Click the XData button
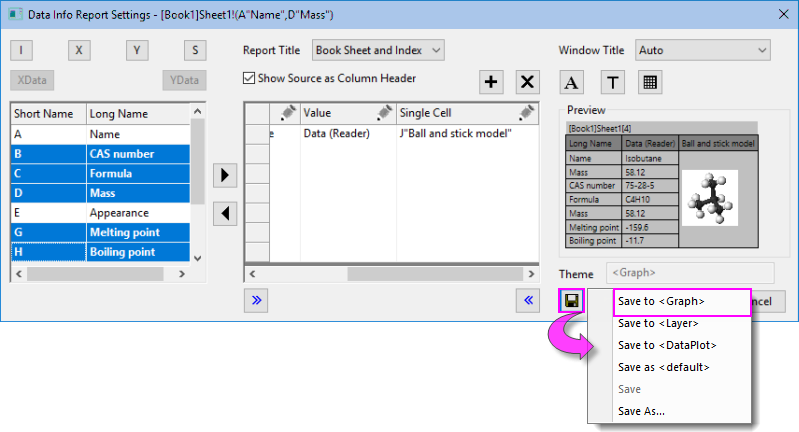Image resolution: width=799 pixels, height=432 pixels. click(32, 80)
